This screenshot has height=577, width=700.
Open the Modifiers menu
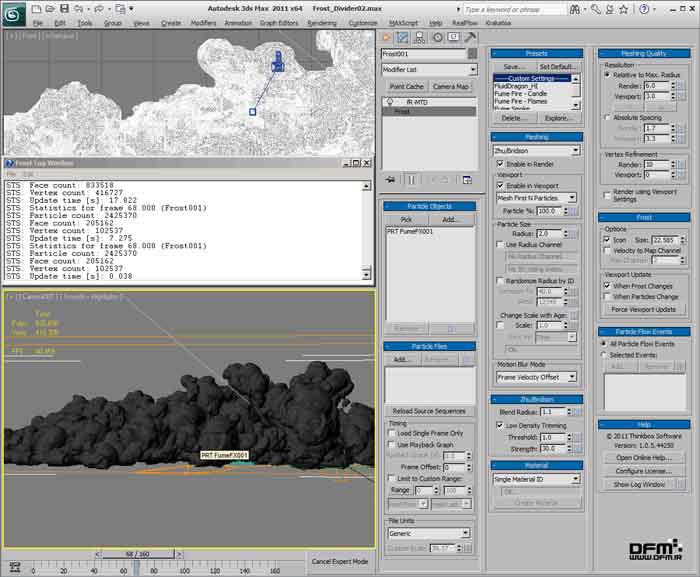point(203,23)
